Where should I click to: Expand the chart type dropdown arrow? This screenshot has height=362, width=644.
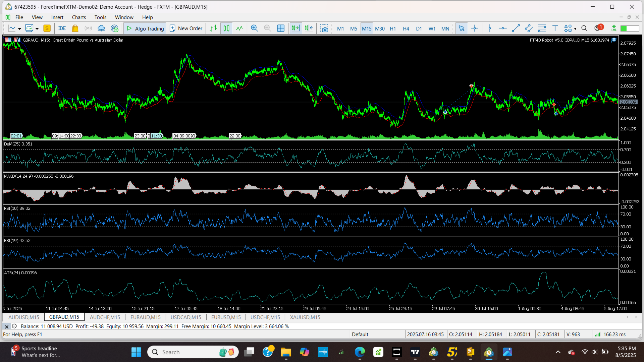click(20, 29)
